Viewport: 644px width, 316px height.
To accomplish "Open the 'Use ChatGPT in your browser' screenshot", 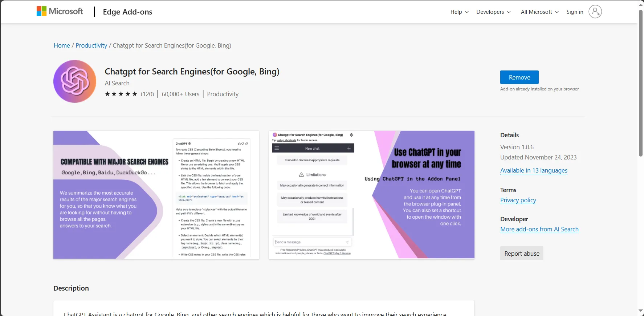I will 372,195.
